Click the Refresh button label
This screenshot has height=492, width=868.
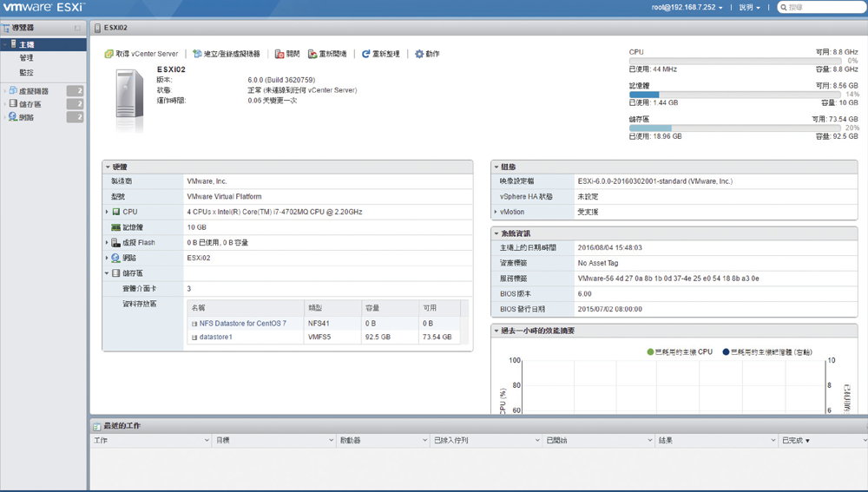point(386,54)
